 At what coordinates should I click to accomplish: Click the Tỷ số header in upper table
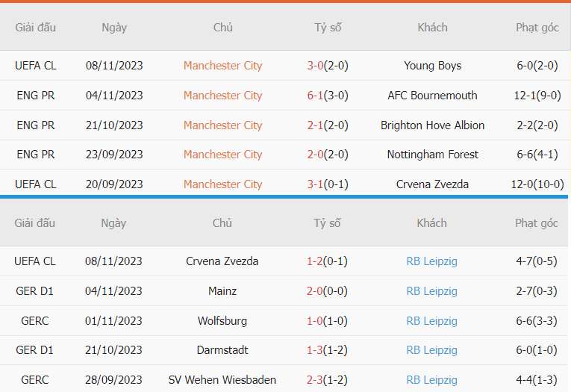point(328,28)
